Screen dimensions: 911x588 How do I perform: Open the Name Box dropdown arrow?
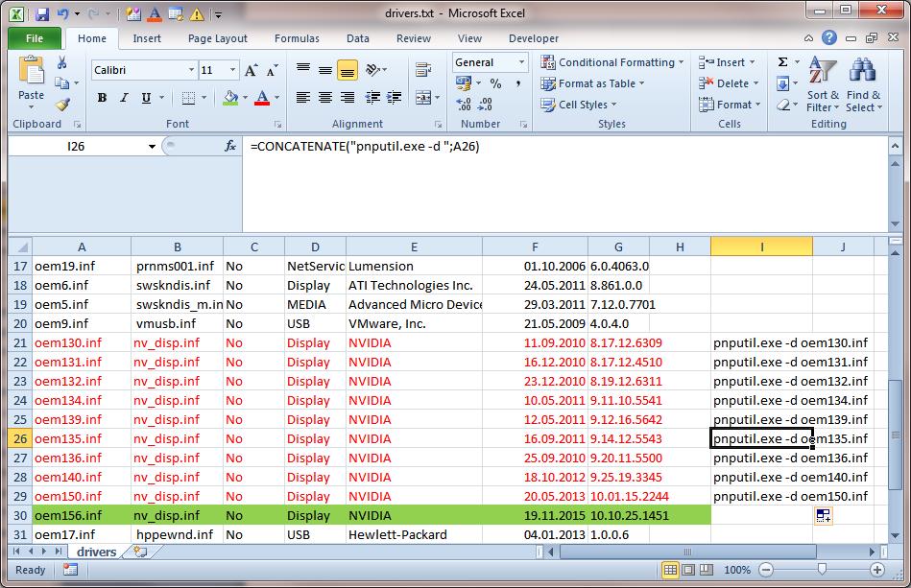(152, 147)
